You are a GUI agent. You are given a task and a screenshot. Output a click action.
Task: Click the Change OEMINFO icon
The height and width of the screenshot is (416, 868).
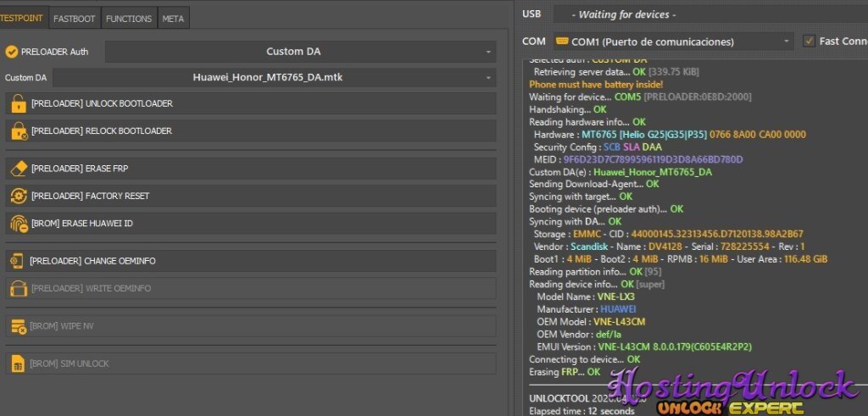[17, 261]
